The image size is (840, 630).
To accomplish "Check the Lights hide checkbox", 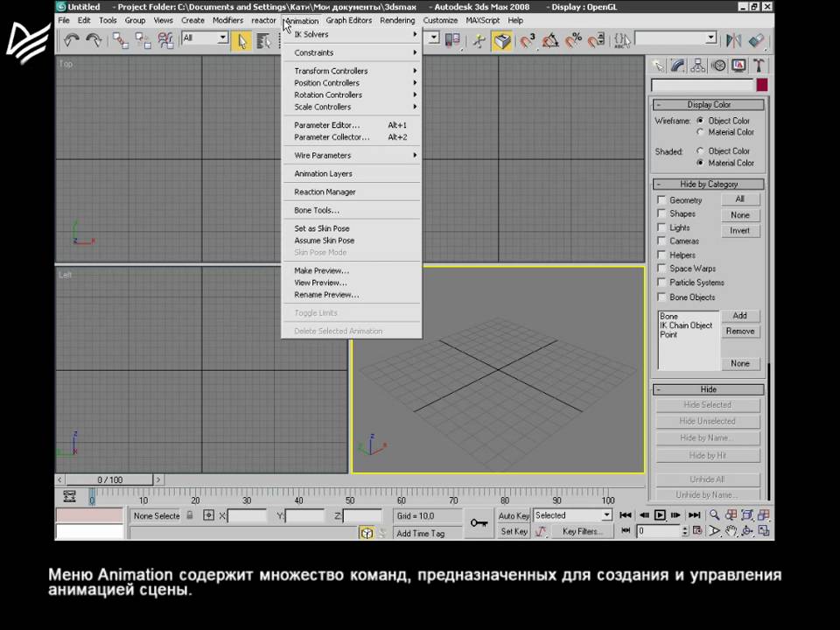I will pos(661,227).
